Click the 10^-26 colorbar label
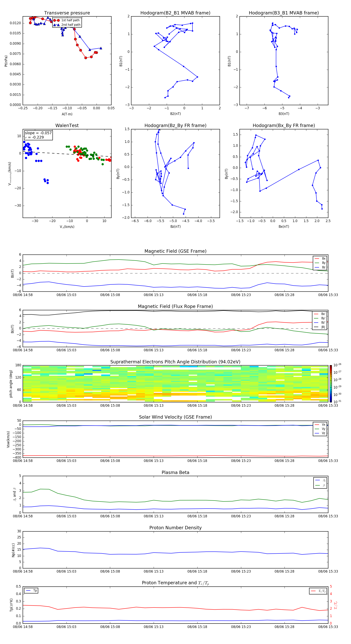Viewport: 351px width, 644px height. coord(337,365)
